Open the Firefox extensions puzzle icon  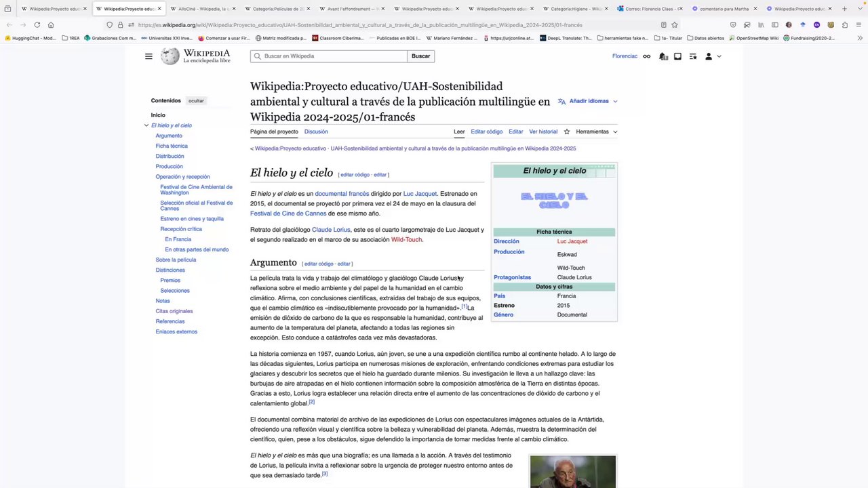point(844,25)
